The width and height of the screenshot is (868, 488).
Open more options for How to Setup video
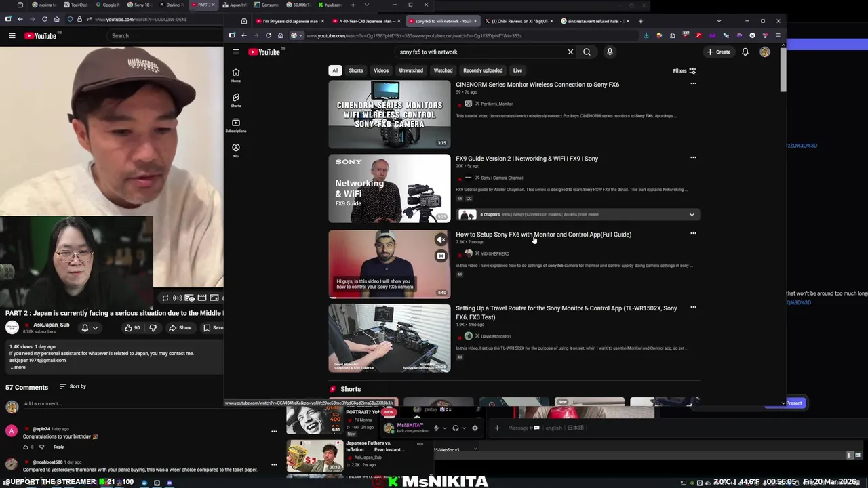tap(693, 234)
